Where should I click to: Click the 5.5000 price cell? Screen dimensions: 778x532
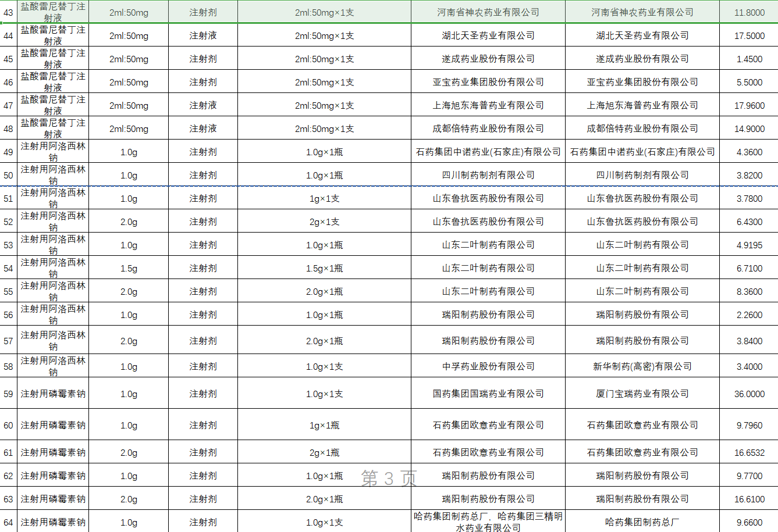[749, 82]
